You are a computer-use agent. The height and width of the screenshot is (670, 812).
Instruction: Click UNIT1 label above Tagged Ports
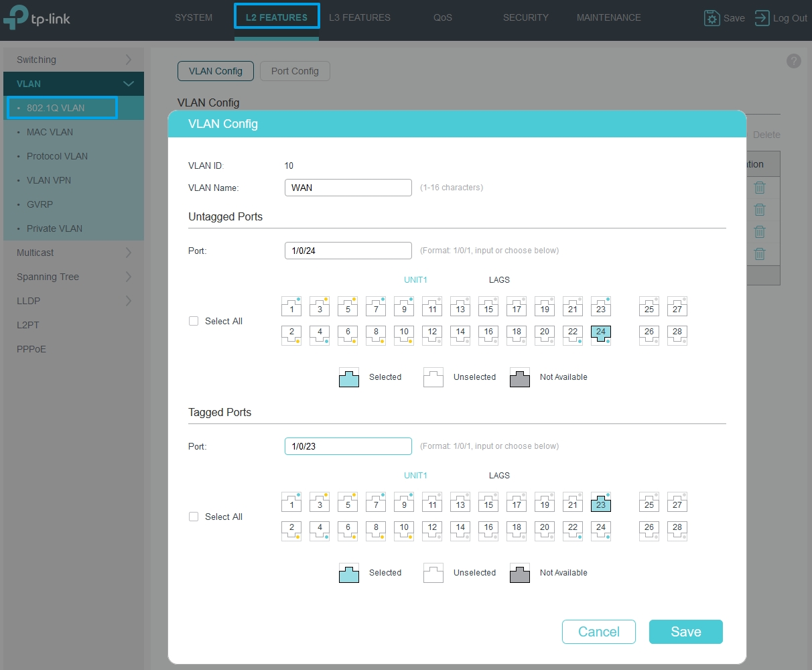[415, 476]
